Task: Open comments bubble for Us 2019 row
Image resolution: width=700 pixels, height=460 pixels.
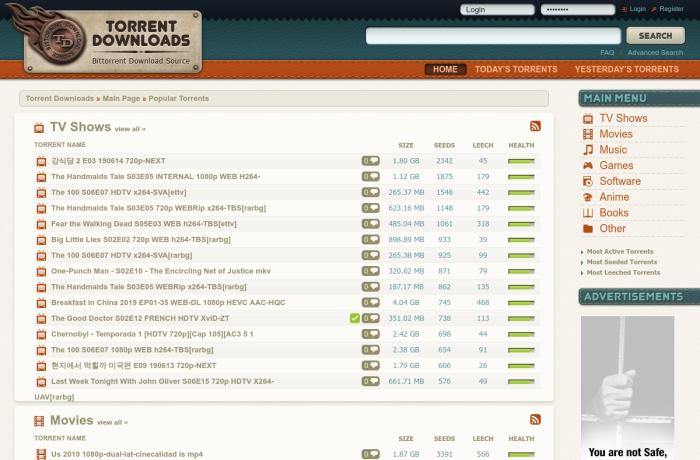Action: [x=371, y=454]
